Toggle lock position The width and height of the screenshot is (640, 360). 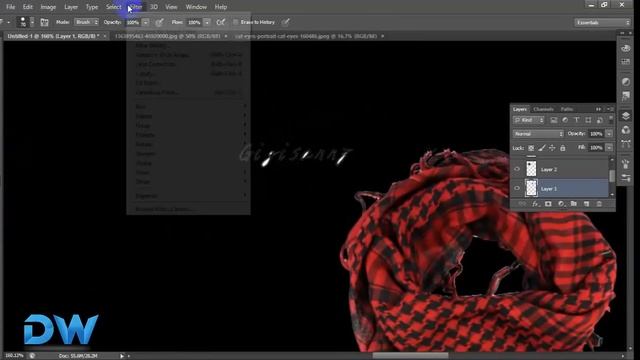click(552, 148)
